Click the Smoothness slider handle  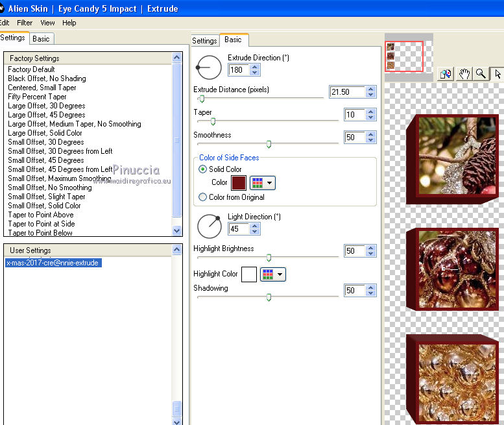click(269, 144)
